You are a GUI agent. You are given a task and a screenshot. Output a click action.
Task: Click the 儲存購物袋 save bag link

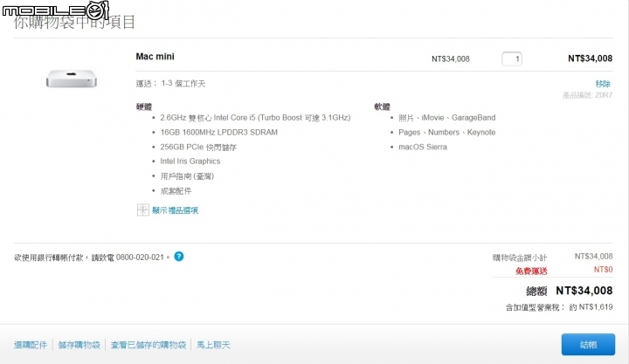(x=79, y=345)
